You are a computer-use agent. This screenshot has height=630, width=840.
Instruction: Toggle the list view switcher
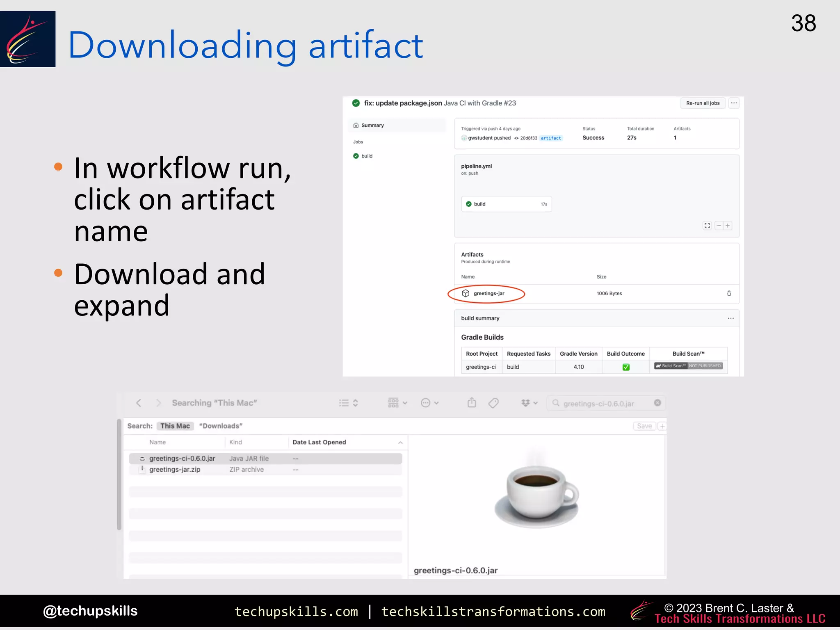tap(349, 403)
